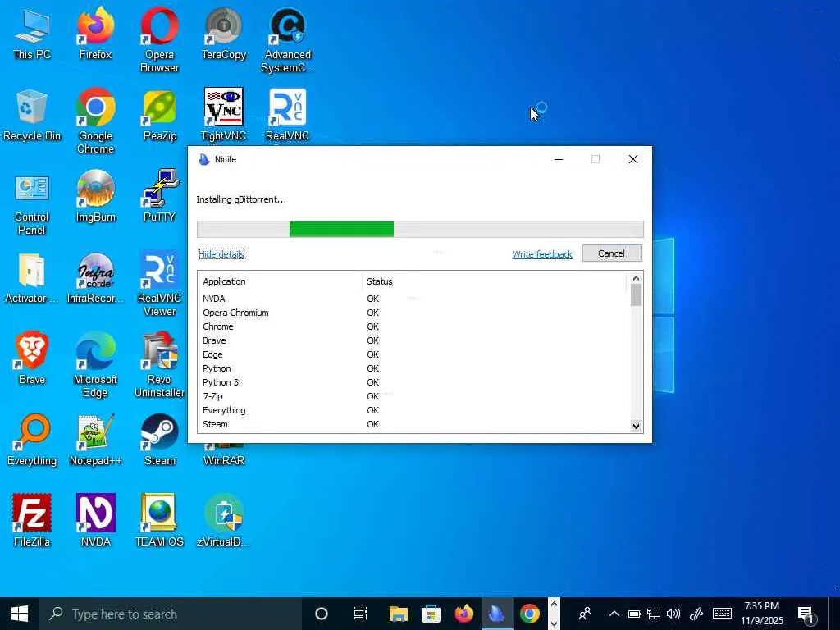Image resolution: width=840 pixels, height=630 pixels.
Task: Select the PuTTY desktop shortcut
Action: (159, 191)
